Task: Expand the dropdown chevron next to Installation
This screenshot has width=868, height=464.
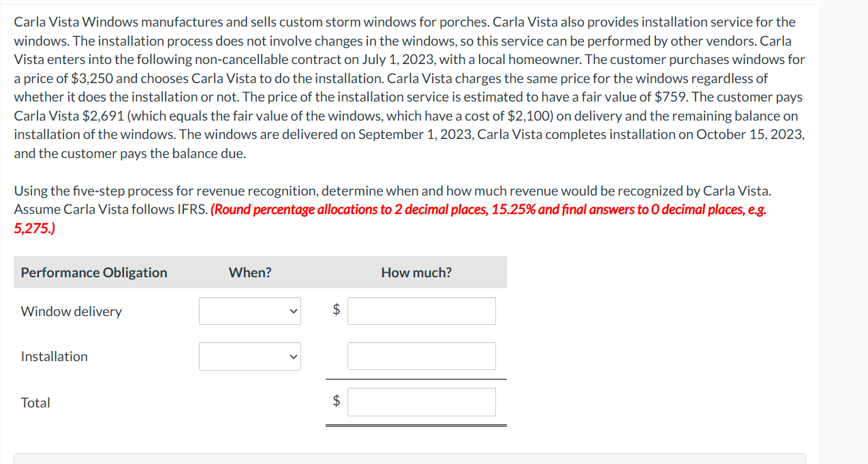Action: coord(293,356)
